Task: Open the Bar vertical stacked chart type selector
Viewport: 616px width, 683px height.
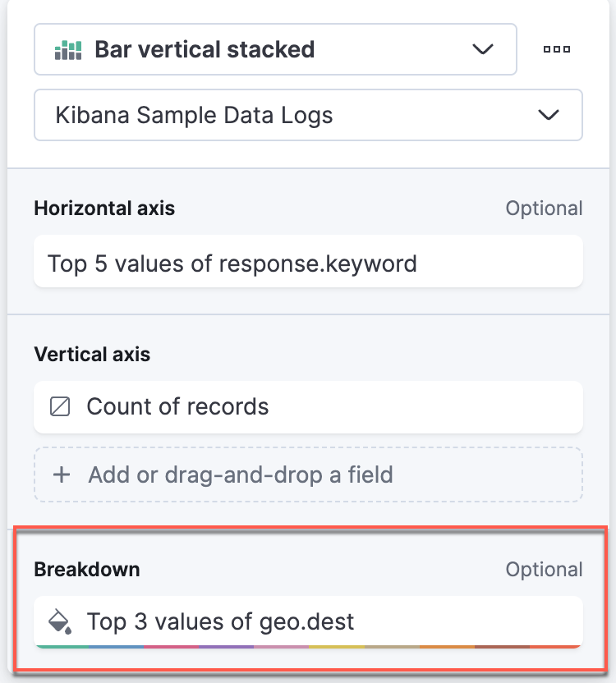Action: tap(275, 49)
